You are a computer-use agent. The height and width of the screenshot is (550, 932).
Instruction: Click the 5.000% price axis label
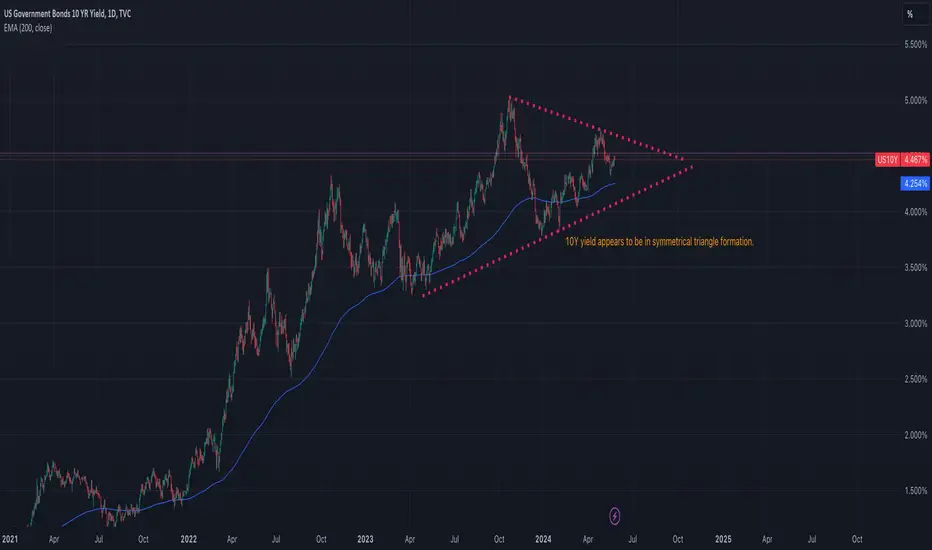(x=915, y=100)
